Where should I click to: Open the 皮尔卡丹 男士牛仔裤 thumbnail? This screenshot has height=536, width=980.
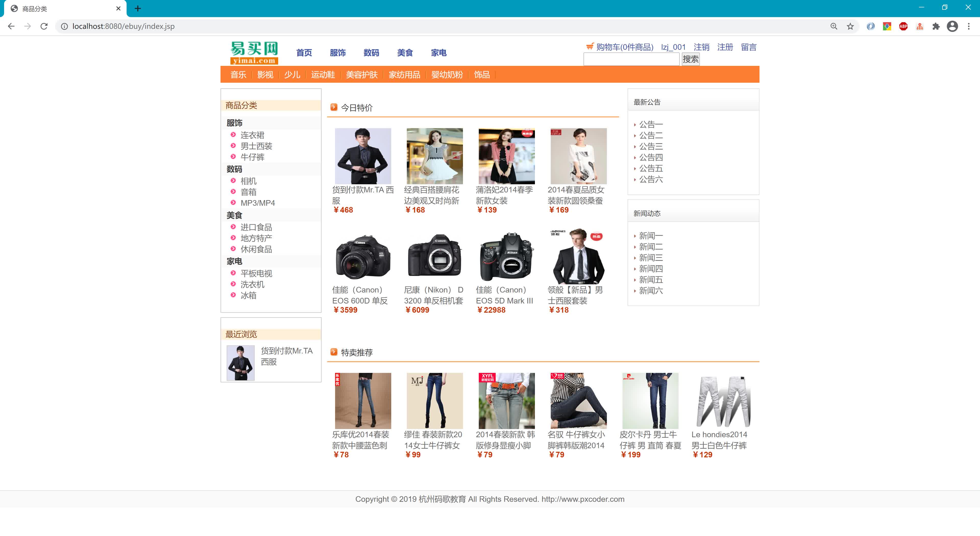(651, 401)
